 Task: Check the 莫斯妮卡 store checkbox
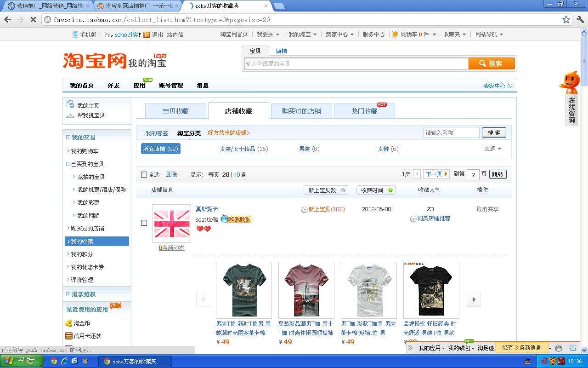click(x=144, y=223)
